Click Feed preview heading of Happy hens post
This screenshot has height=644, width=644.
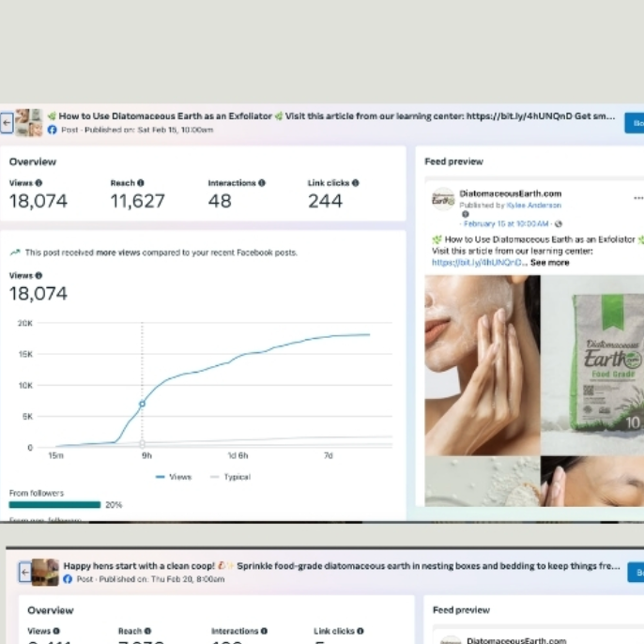click(461, 610)
